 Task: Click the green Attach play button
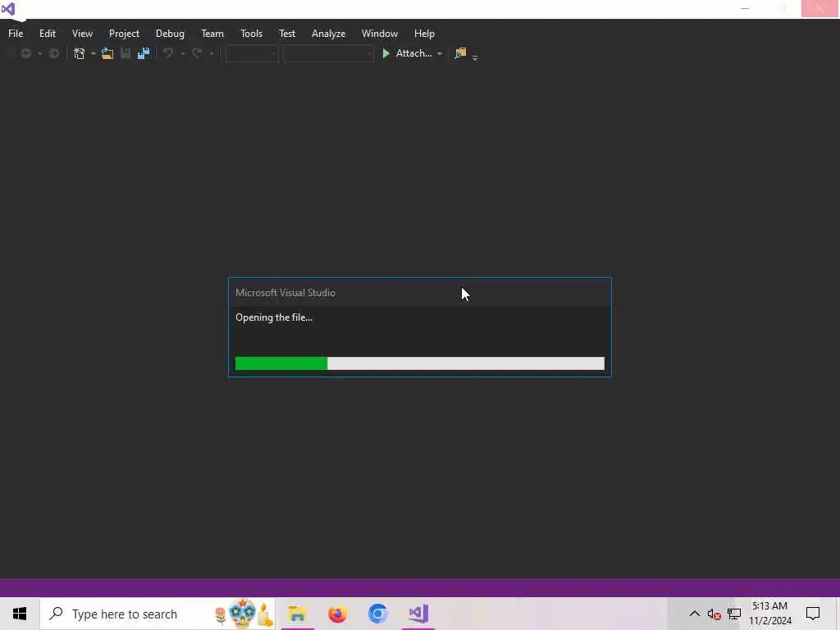386,53
